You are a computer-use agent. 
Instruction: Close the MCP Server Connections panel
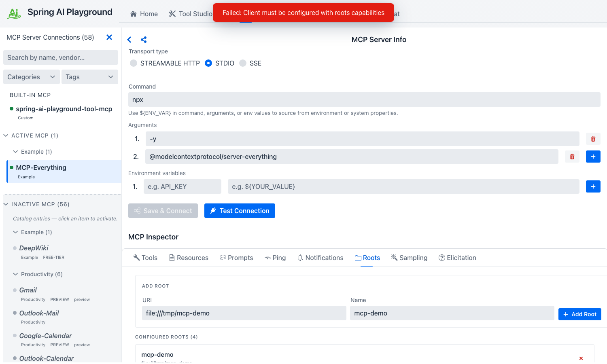coord(109,37)
